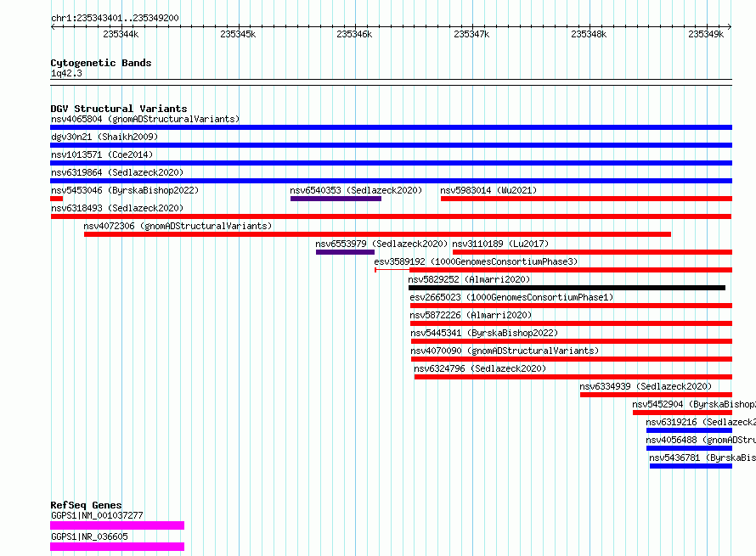756x556 pixels.
Task: Click the 235344k ruler tick label
Action: click(121, 34)
